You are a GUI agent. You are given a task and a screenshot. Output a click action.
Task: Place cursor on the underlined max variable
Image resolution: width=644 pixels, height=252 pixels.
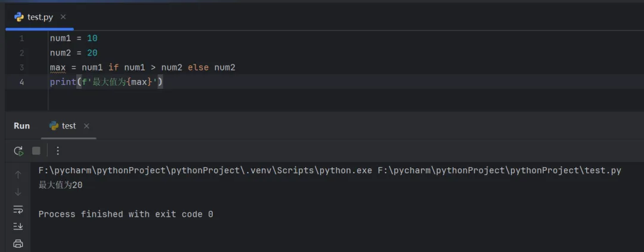coord(58,67)
